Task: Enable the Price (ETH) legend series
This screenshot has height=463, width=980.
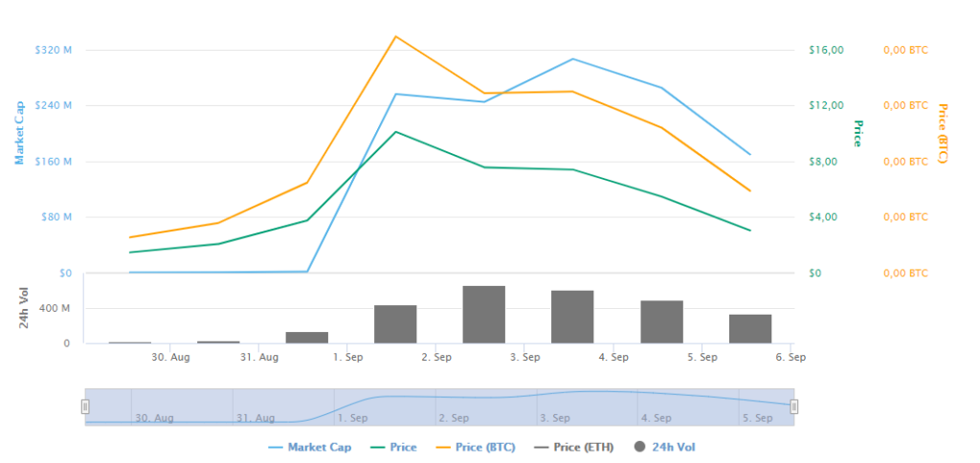Action: pyautogui.click(x=574, y=448)
